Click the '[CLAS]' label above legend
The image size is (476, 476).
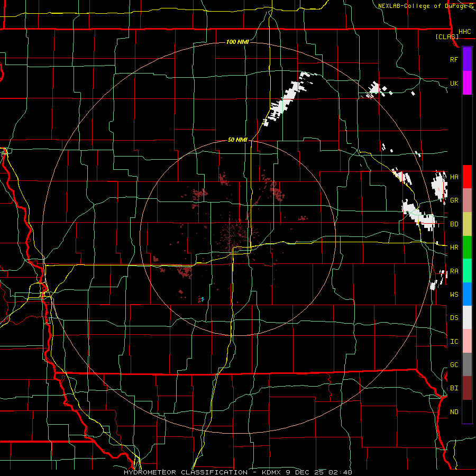447,37
